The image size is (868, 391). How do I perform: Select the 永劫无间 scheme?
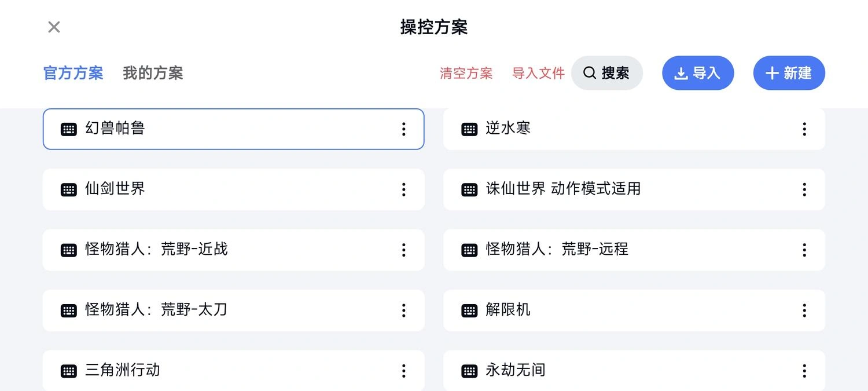pyautogui.click(x=634, y=371)
